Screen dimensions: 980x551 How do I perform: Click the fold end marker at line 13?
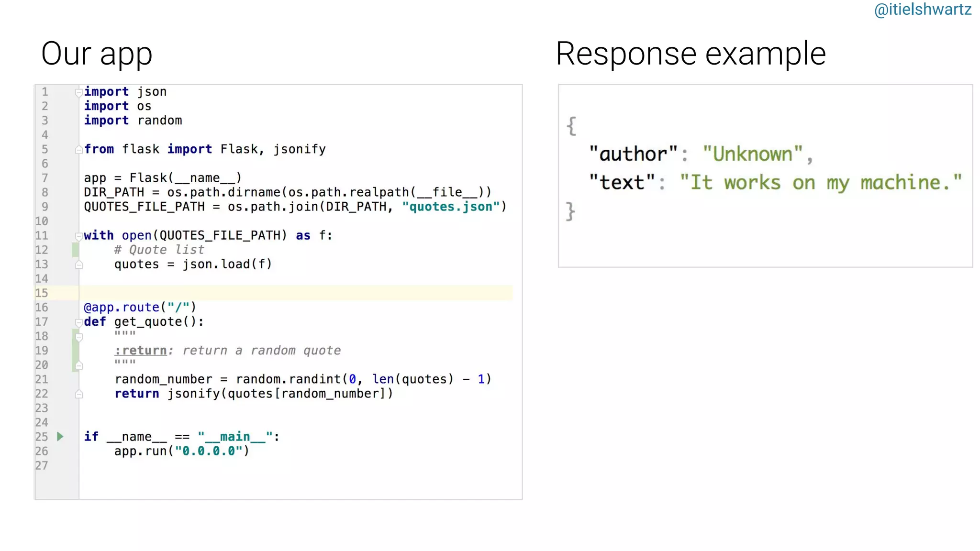coord(79,264)
